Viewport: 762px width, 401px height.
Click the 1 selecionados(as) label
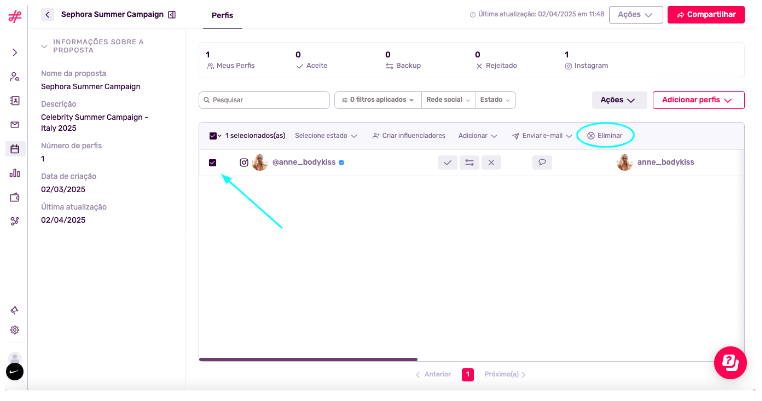click(x=255, y=136)
